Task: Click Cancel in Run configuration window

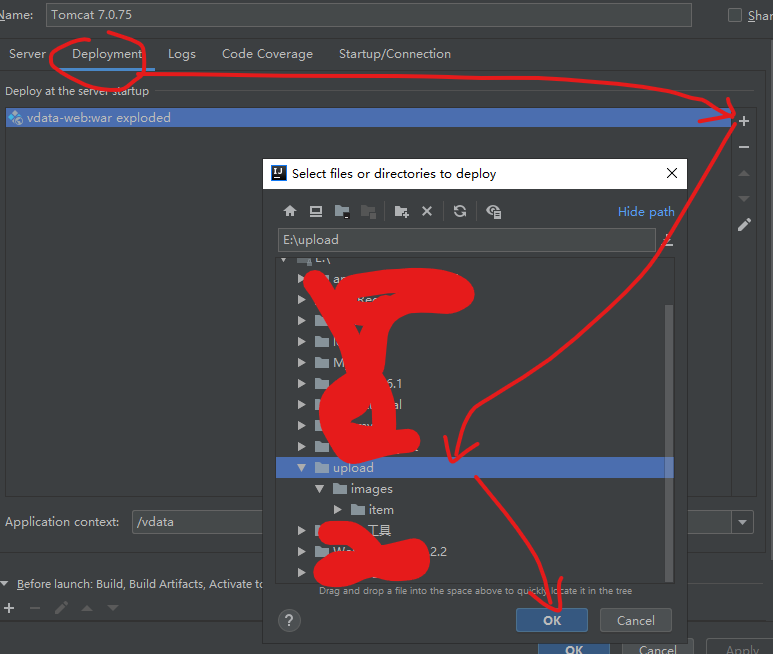Action: 658,648
